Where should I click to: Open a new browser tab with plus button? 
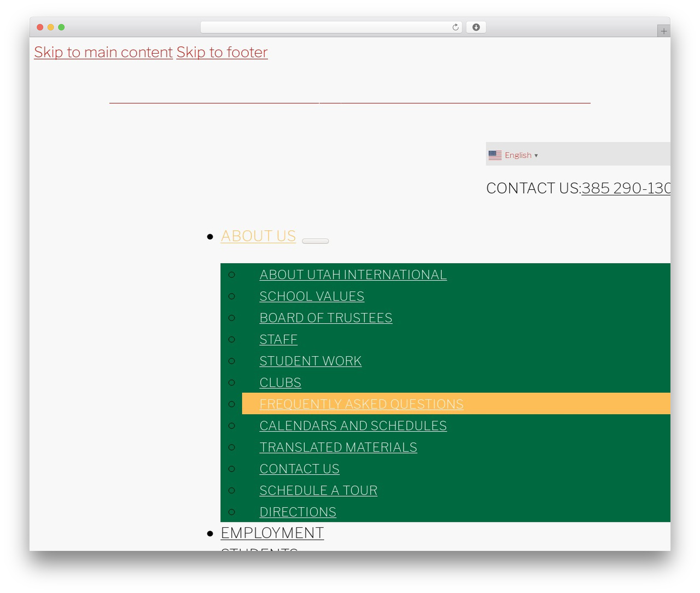click(x=663, y=31)
